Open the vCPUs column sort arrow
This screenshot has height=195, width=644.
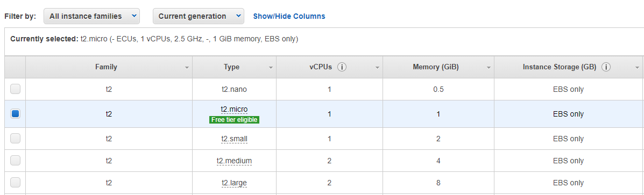[x=378, y=68]
